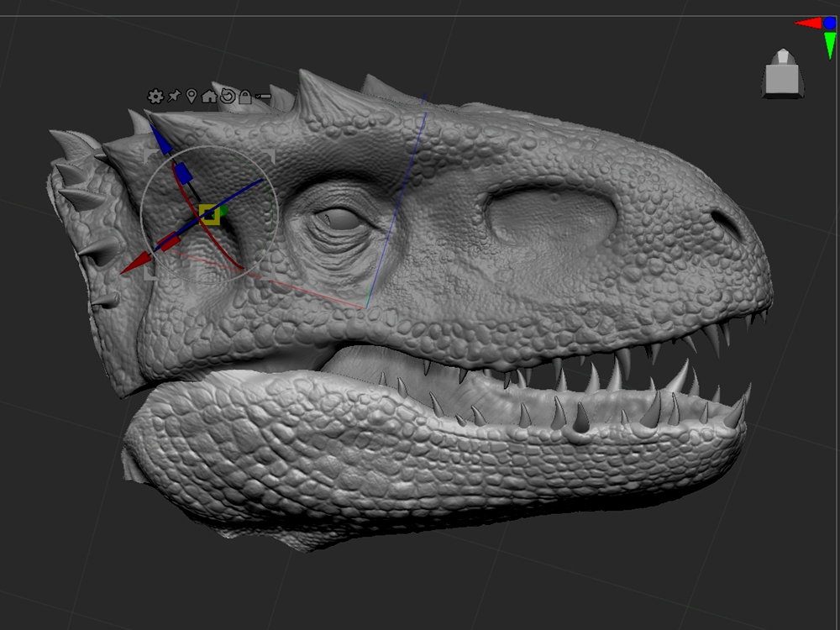This screenshot has width=840, height=630.
Task: Click the blue Z axis dot in corner
Action: click(x=830, y=23)
